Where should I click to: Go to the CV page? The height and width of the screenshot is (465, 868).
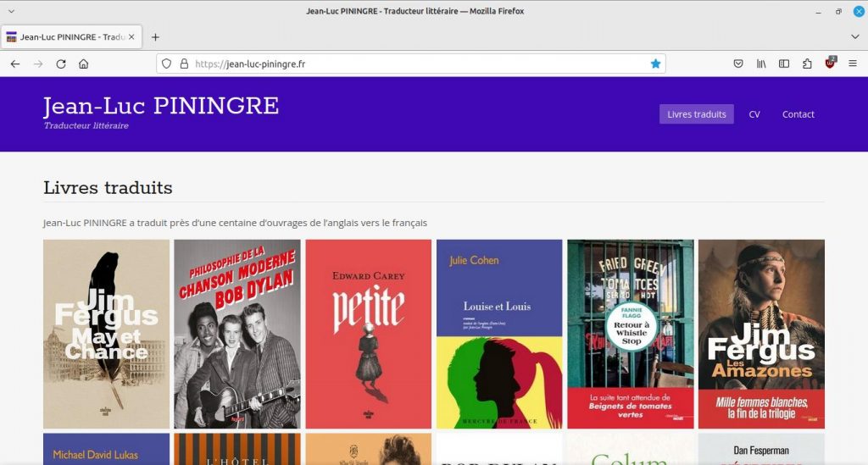click(x=754, y=114)
